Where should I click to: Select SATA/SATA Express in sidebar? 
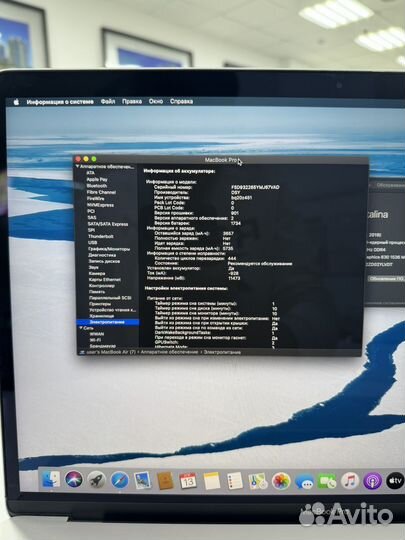[x=108, y=224]
